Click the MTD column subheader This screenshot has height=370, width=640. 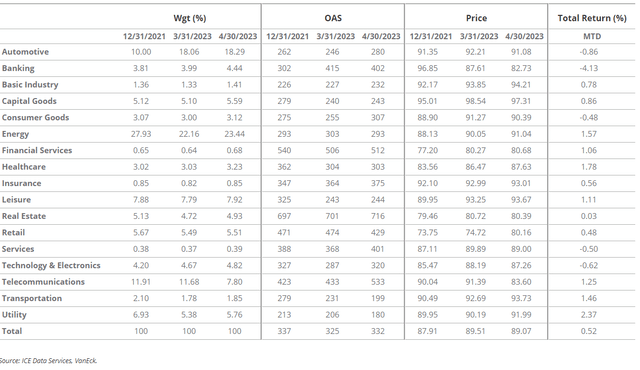592,36
